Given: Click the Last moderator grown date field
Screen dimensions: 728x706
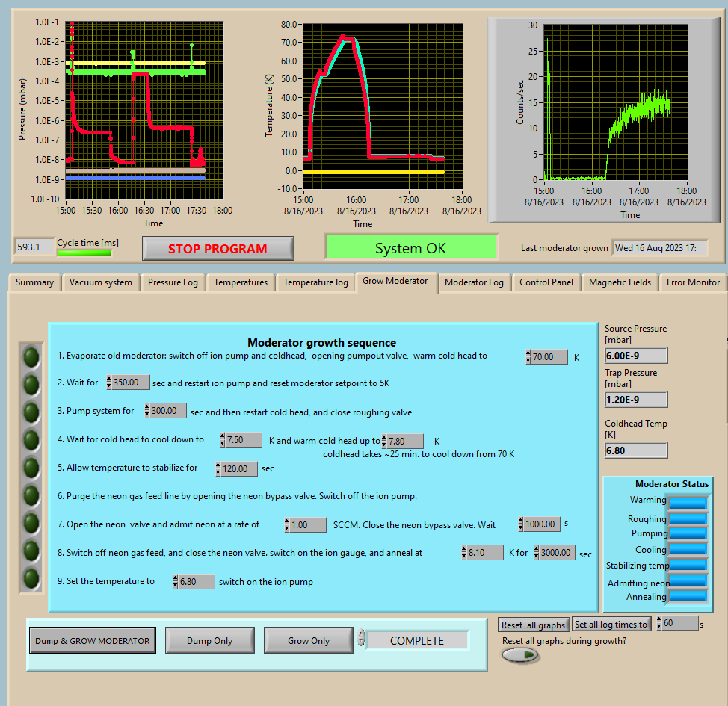Looking at the screenshot, I should click(x=659, y=248).
